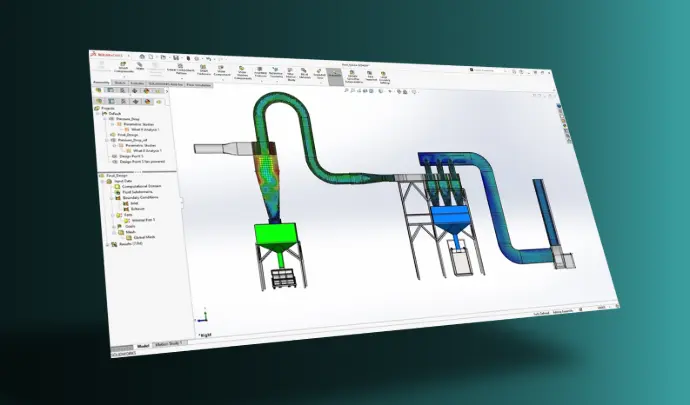Collapse the Mesh node expander
This screenshot has width=690, height=405.
tap(115, 232)
